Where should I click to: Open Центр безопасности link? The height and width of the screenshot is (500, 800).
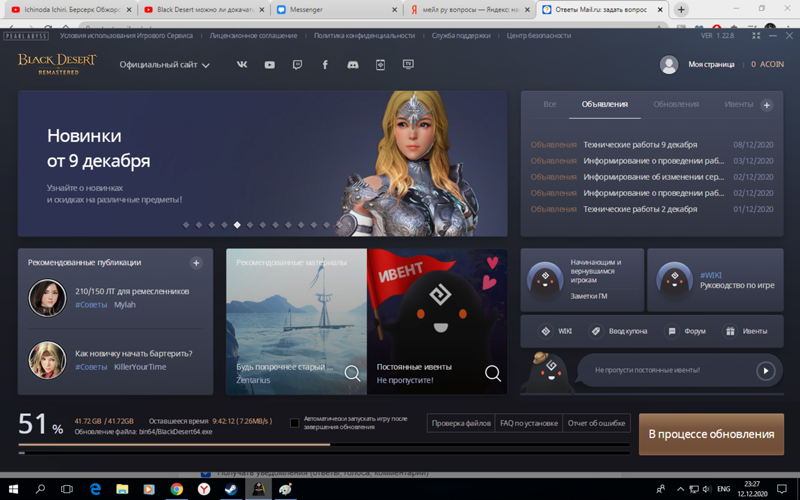539,36
